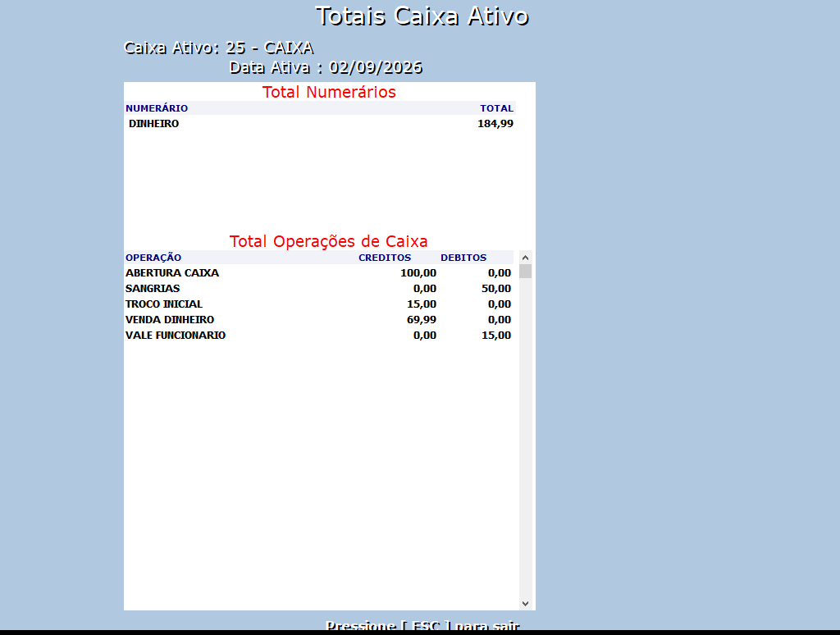
Task: Click the DEBITOS column header
Action: tap(463, 258)
